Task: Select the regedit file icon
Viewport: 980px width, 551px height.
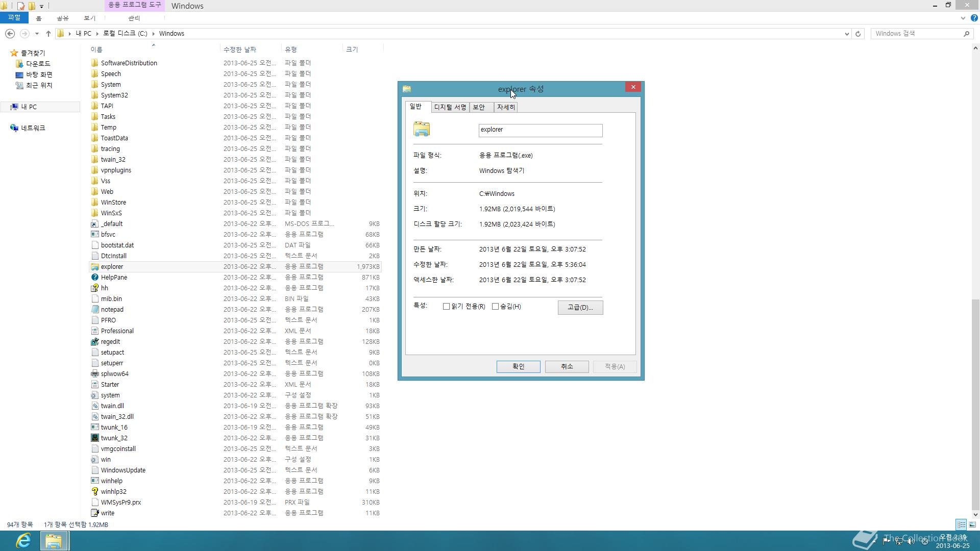Action: [94, 342]
